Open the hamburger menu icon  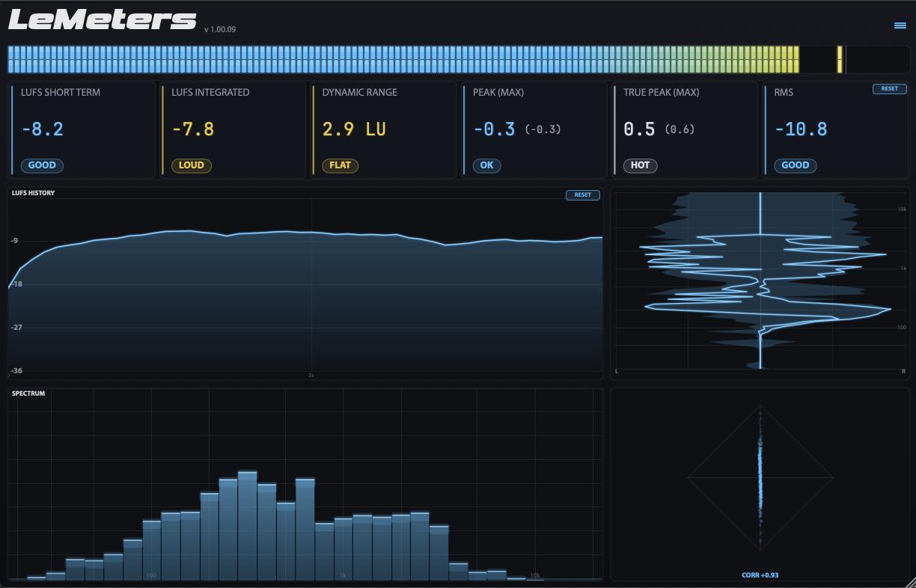coord(900,25)
